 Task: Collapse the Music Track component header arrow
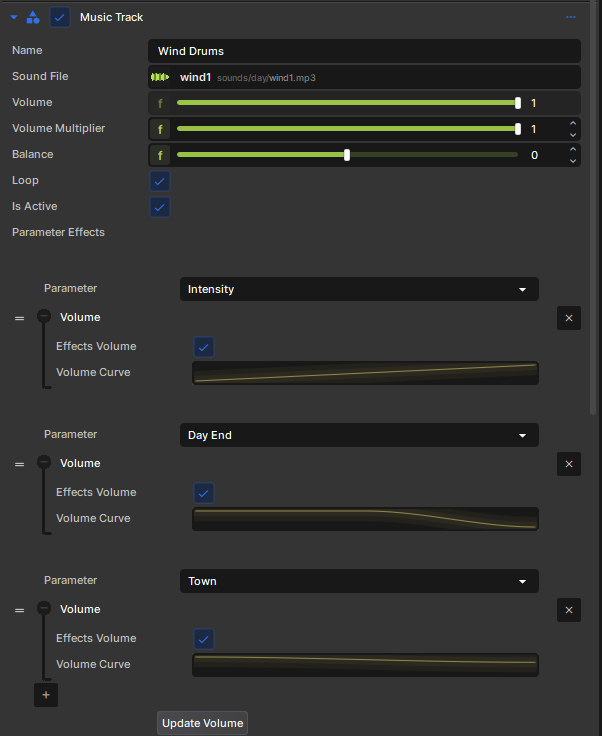pos(14,17)
